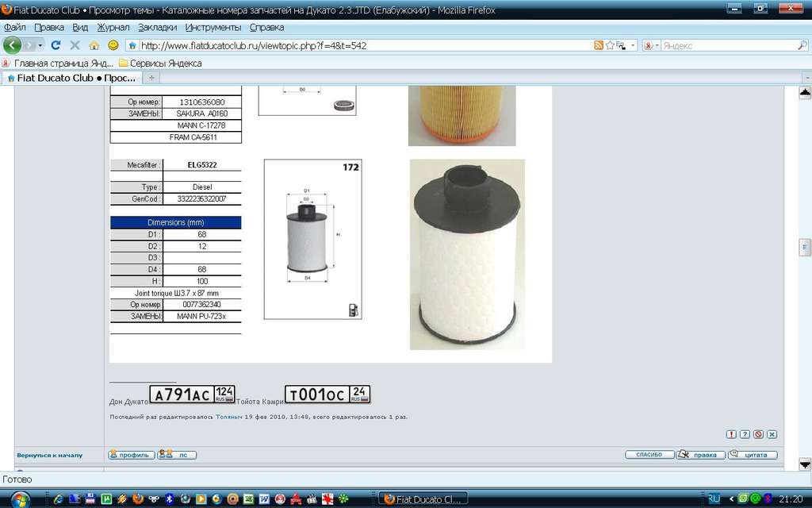The height and width of the screenshot is (508, 812).
Task: Open the Закладки menu
Action: (x=158, y=28)
